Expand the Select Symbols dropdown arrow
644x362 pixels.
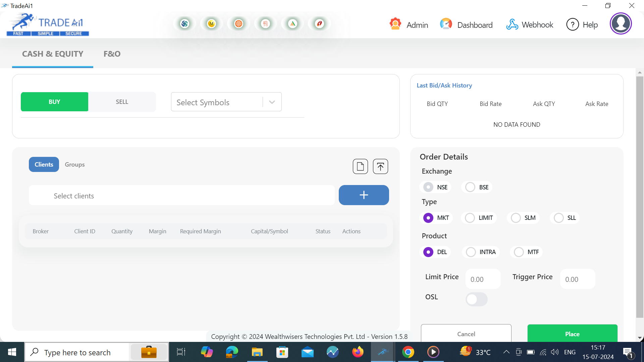tap(272, 102)
